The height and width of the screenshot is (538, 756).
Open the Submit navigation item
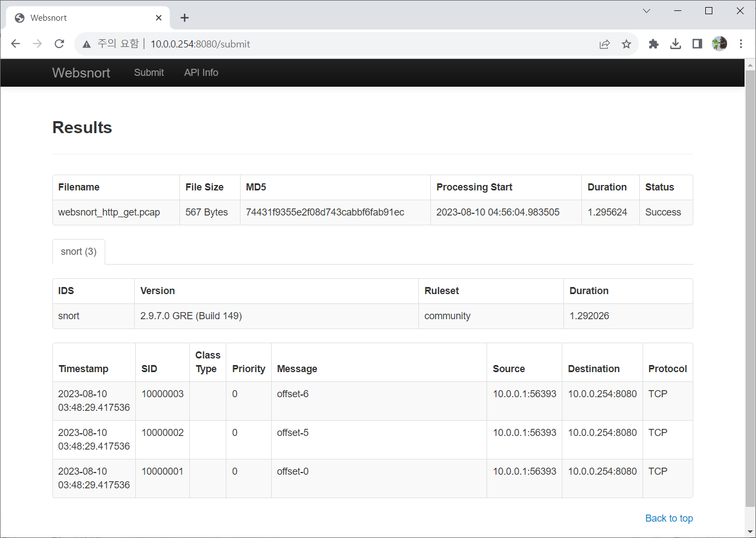[x=149, y=73]
